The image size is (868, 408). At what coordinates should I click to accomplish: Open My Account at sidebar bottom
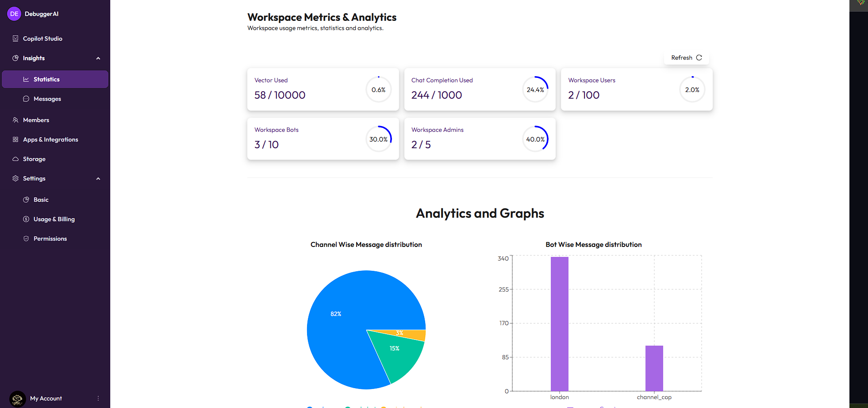click(46, 398)
